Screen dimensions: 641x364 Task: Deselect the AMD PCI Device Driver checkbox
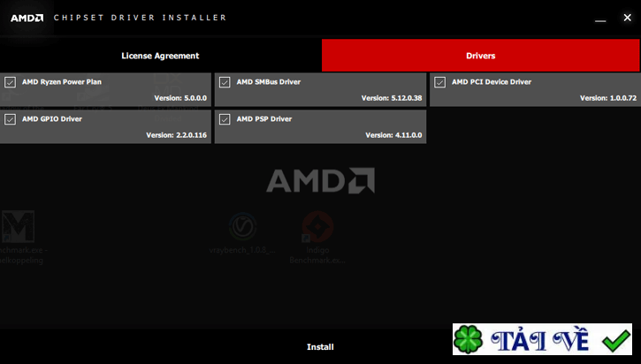(440, 82)
